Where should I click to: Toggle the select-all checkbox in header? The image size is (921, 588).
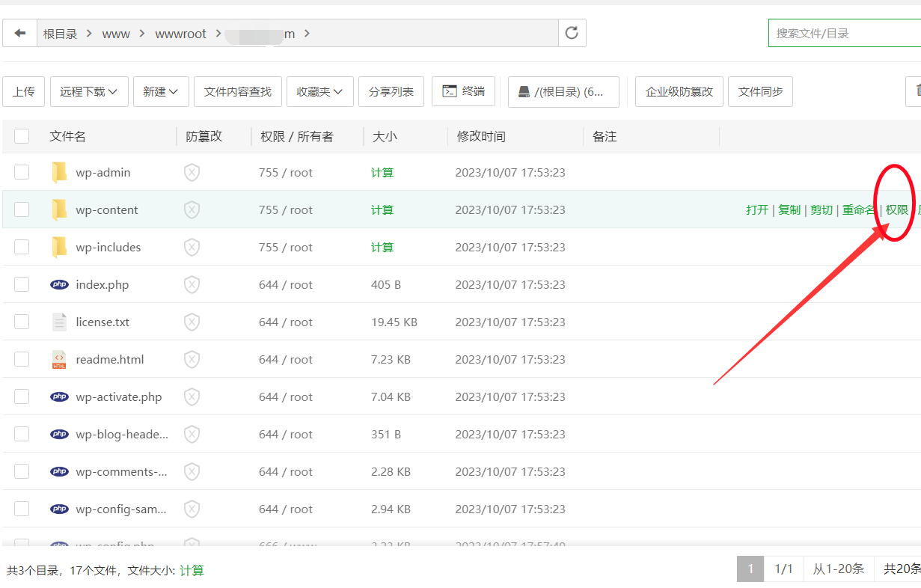pos(22,136)
